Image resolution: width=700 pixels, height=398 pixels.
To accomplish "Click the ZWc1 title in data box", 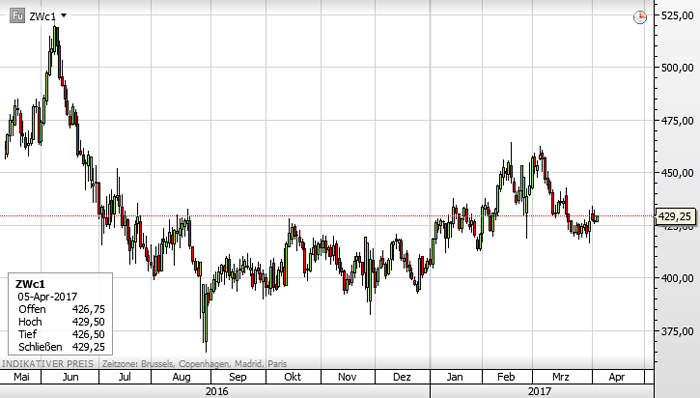I will coord(30,284).
